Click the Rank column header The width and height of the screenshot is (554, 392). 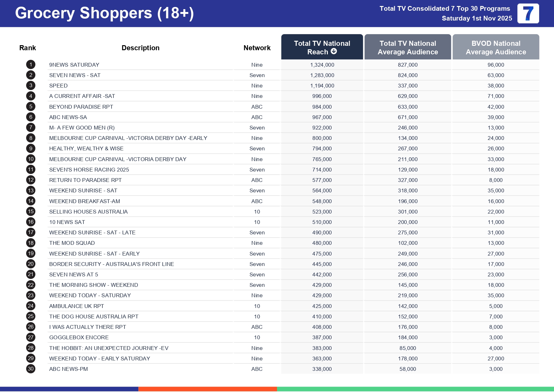pos(27,48)
